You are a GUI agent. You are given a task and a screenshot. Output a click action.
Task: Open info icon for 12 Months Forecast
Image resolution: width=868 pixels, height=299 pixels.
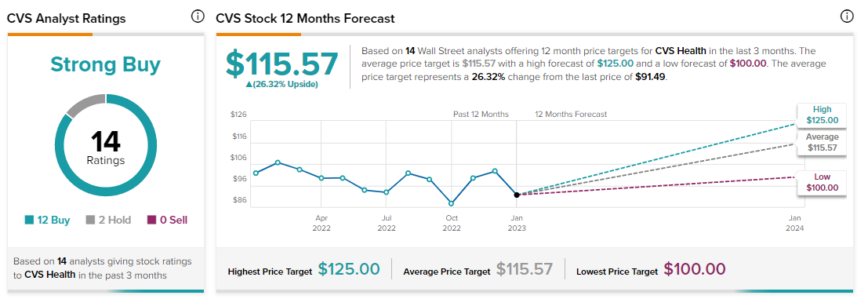coord(846,16)
